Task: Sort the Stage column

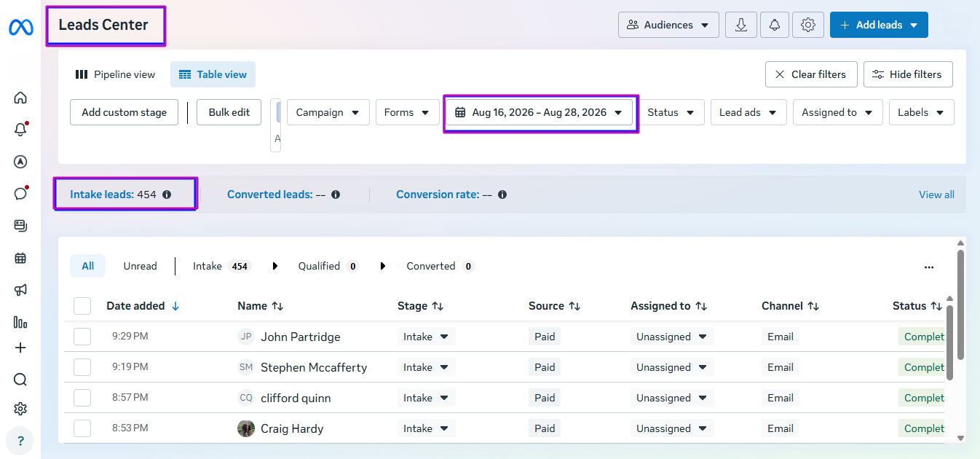Action: pos(438,306)
